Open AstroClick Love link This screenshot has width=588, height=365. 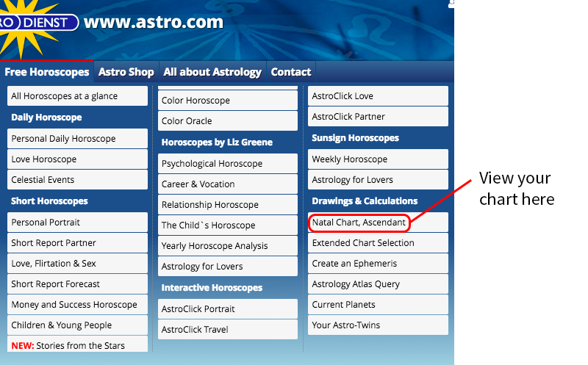tap(378, 96)
